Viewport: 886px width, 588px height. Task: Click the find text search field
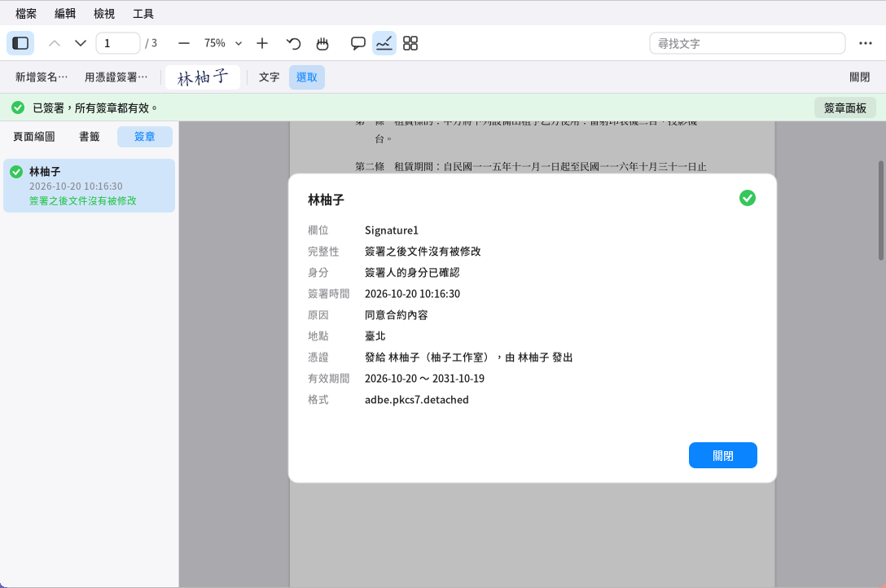point(747,43)
